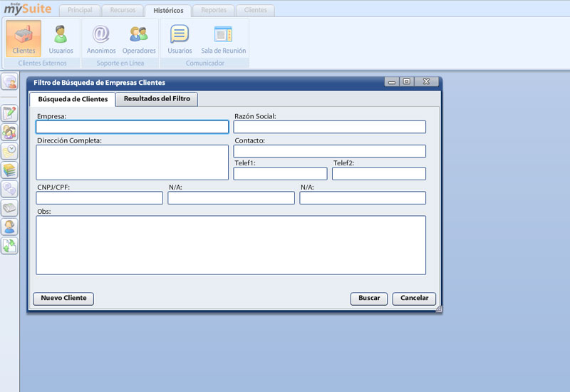This screenshot has height=392, width=570.
Task: Open Clientes under Clientes Externos
Action: [x=24, y=38]
